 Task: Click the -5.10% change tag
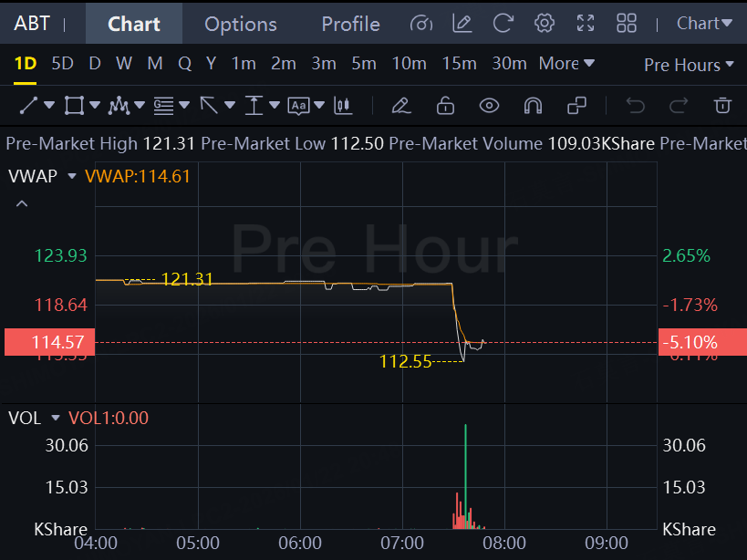click(702, 342)
